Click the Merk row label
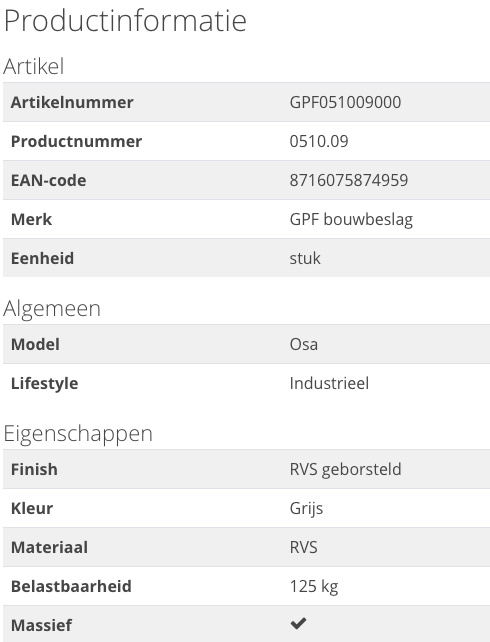 [x=32, y=219]
